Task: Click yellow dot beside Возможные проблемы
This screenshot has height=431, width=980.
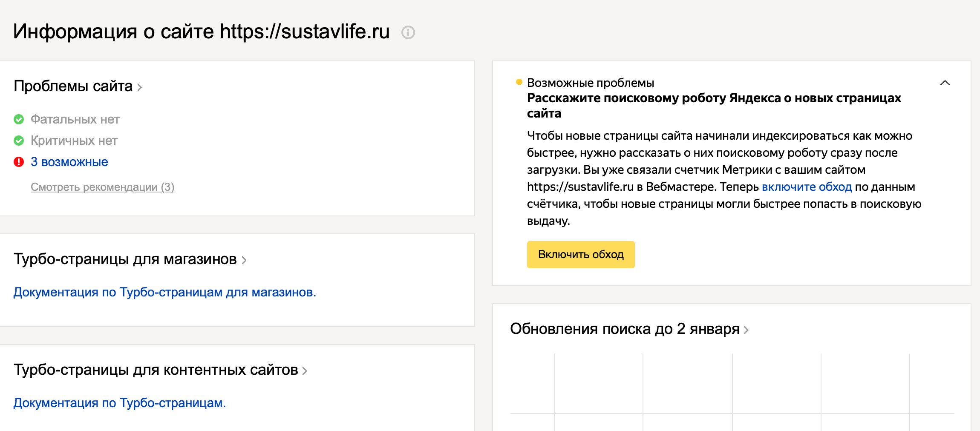Action: tap(519, 82)
